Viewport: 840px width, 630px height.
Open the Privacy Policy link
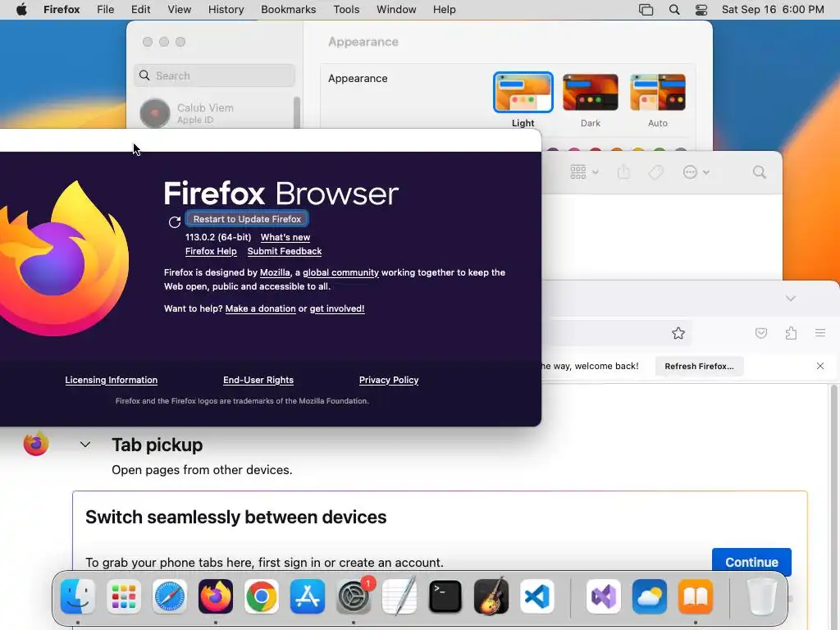(388, 380)
